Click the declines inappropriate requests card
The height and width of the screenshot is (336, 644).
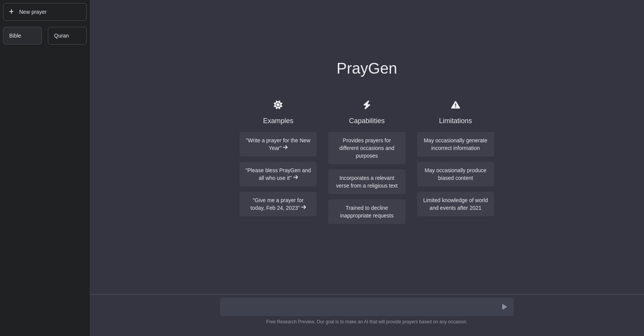[x=367, y=212]
